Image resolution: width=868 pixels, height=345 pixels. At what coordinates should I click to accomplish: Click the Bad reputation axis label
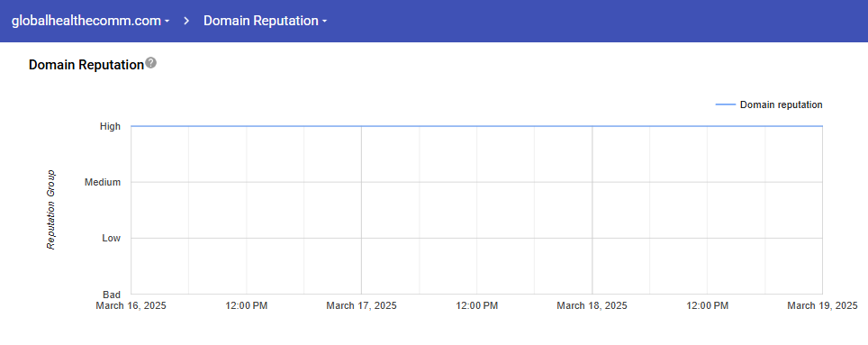112,294
